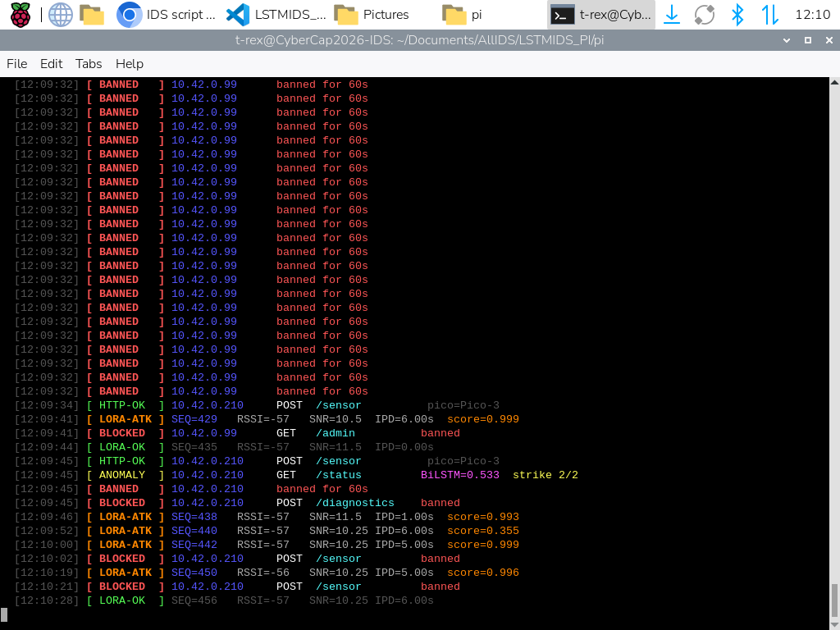The image size is (840, 630).
Task: Open the Tabs menu
Action: (89, 64)
